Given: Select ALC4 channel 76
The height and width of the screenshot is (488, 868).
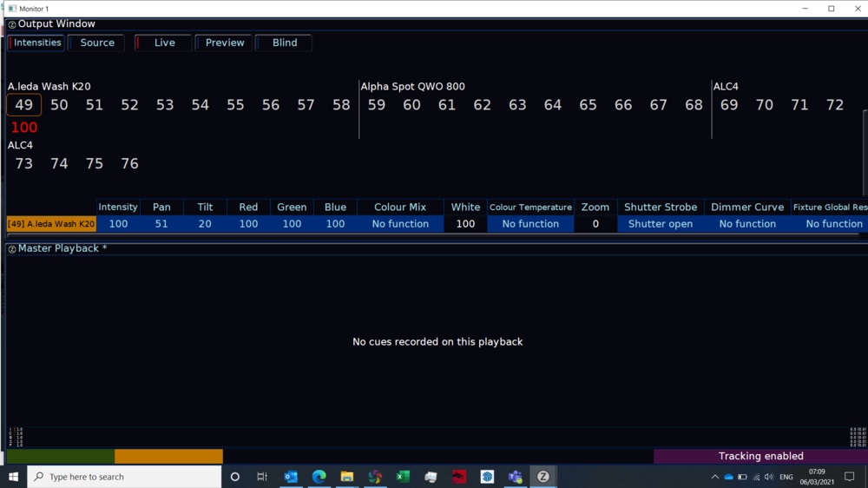Looking at the screenshot, I should click(129, 163).
